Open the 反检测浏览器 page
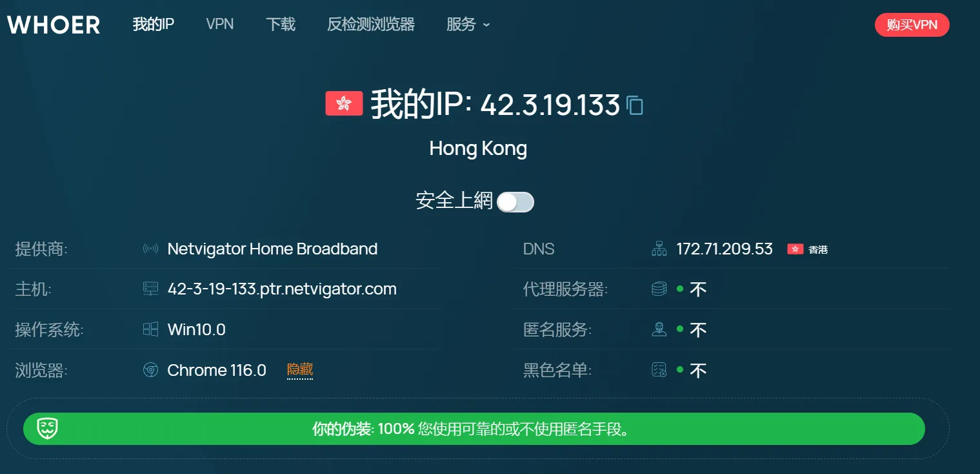Viewport: 980px width, 474px height. pyautogui.click(x=371, y=25)
